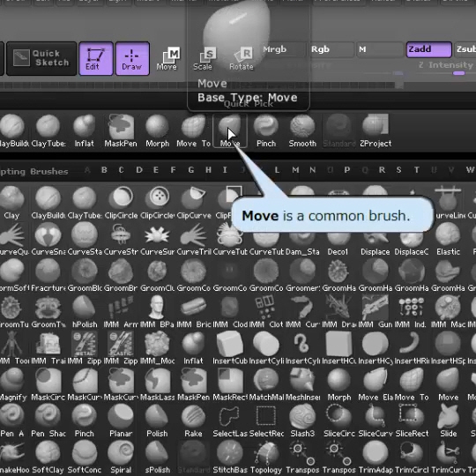The height and width of the screenshot is (476, 476).
Task: Select the Spiral brush
Action: click(121, 457)
